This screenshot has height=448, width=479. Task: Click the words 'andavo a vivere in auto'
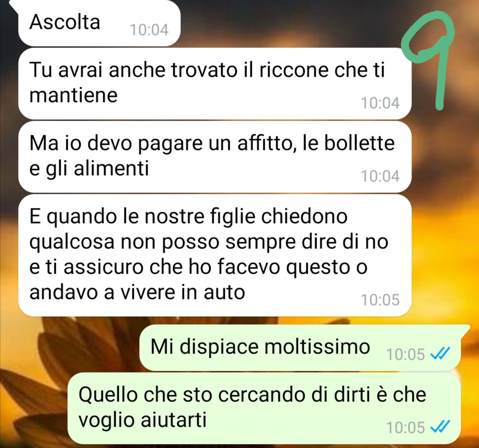[137, 292]
